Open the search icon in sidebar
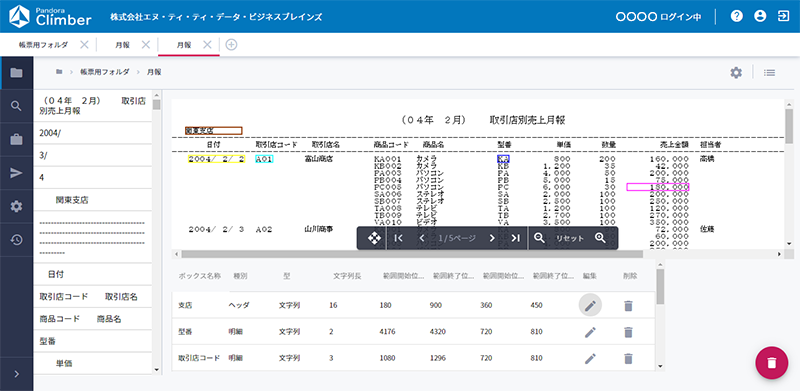This screenshot has height=391, width=800. pyautogui.click(x=16, y=106)
